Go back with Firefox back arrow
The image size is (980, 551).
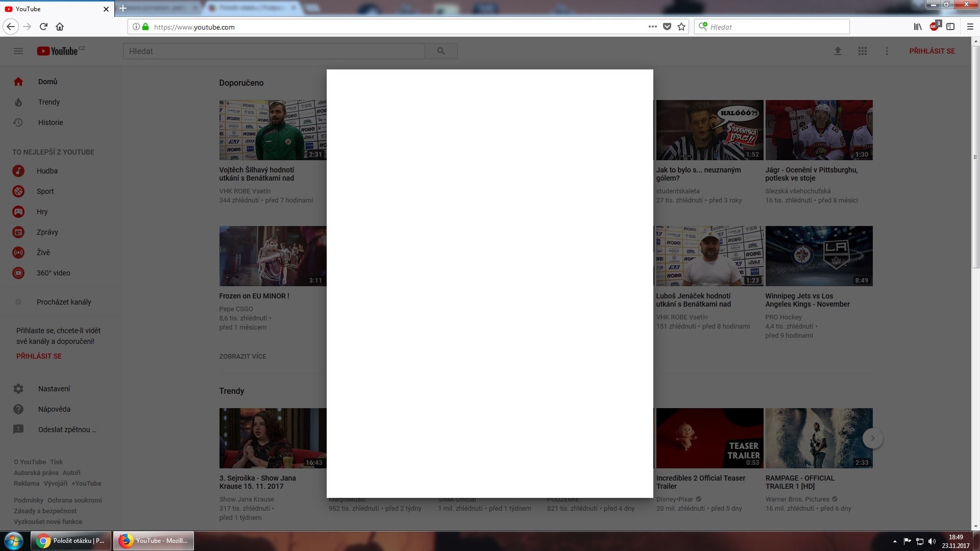point(11,27)
